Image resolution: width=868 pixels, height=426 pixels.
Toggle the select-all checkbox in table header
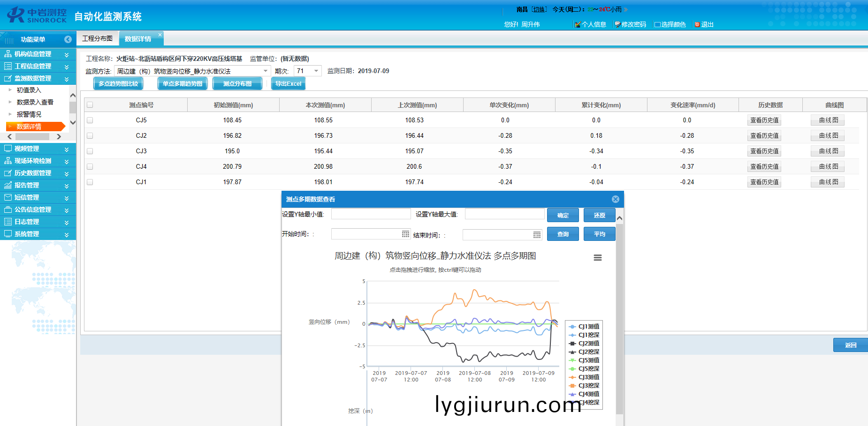pyautogui.click(x=90, y=105)
